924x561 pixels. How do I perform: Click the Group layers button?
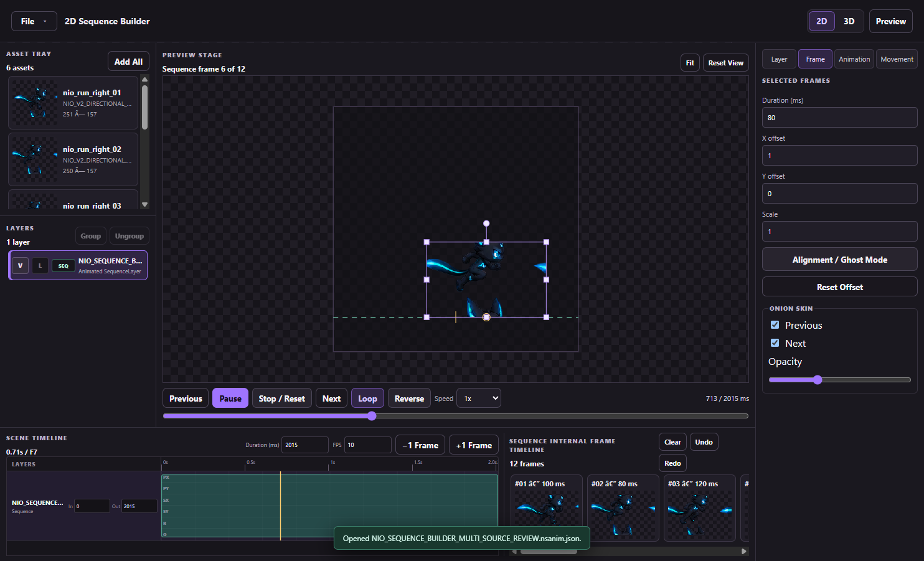[x=90, y=236]
